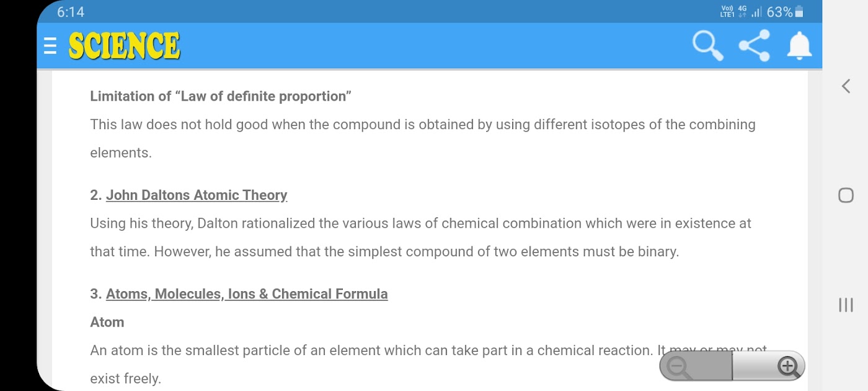Image resolution: width=868 pixels, height=391 pixels.
Task: Click the SCIENCE app logo
Action: [124, 46]
